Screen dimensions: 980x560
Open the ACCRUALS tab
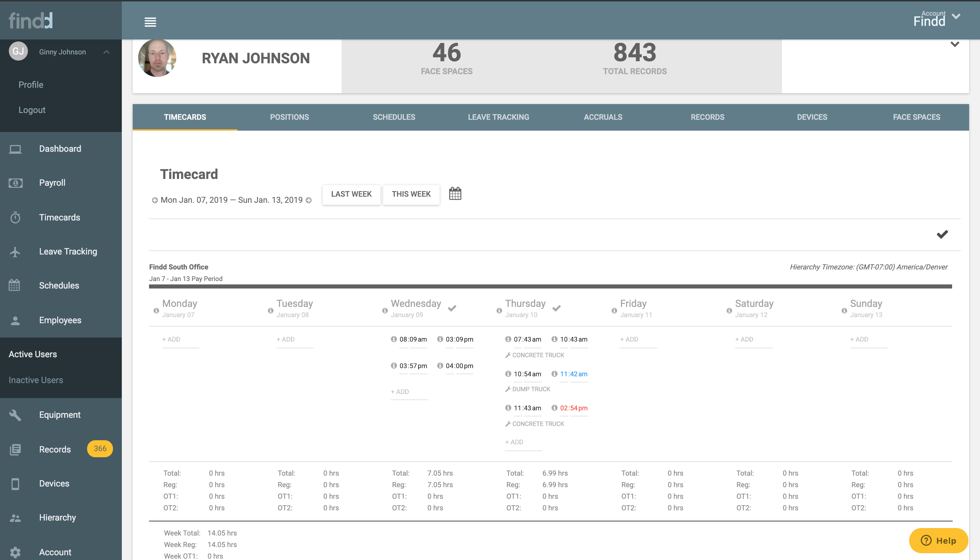tap(603, 117)
